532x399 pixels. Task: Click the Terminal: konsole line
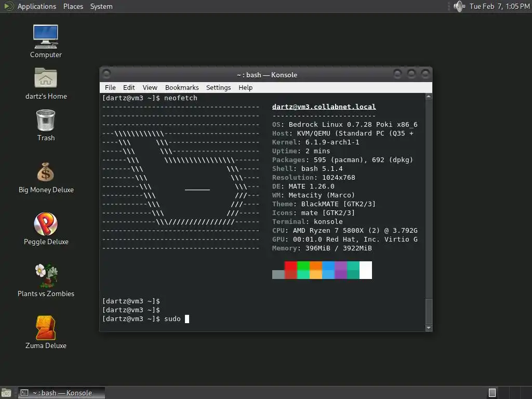point(308,221)
